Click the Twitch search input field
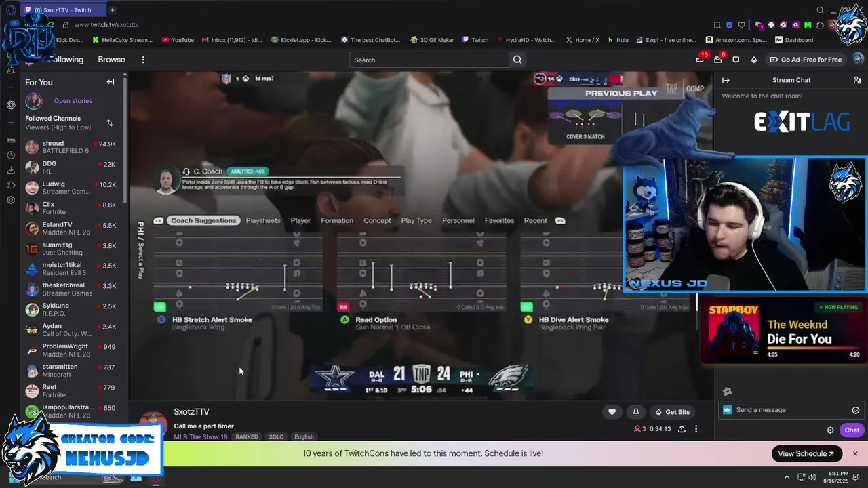The height and width of the screenshot is (488, 868). coord(429,60)
